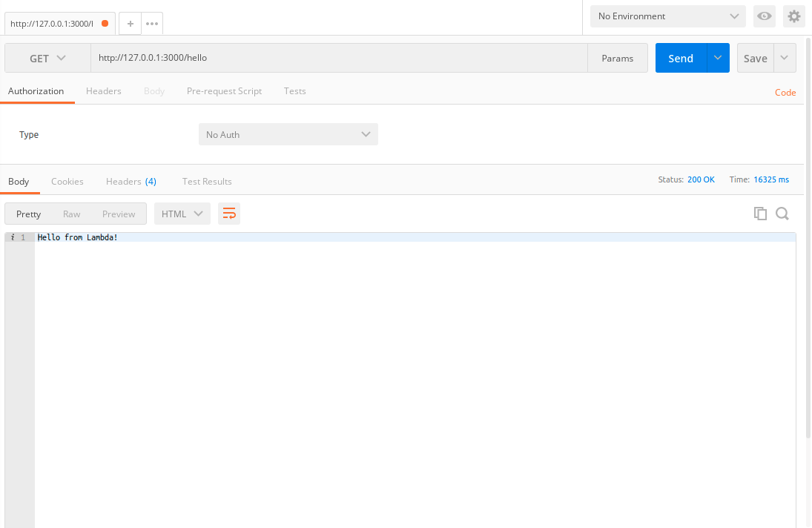Click the Code link
The image size is (812, 528).
tap(785, 93)
